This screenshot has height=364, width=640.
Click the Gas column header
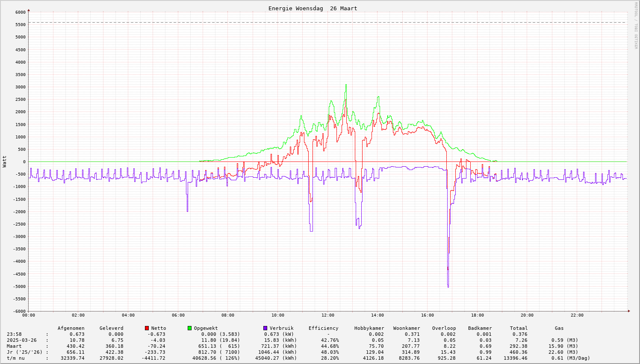tap(559, 328)
